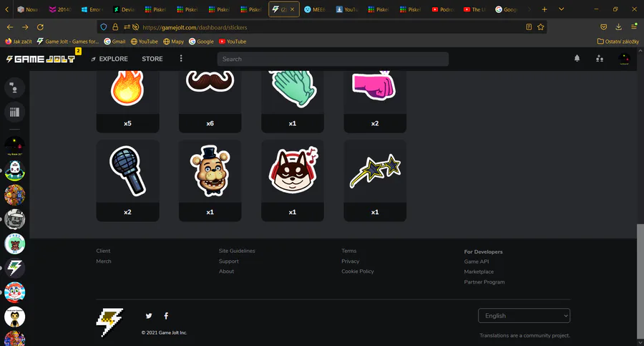
Task: Click the page vertical scrollbar
Action: [640, 282]
